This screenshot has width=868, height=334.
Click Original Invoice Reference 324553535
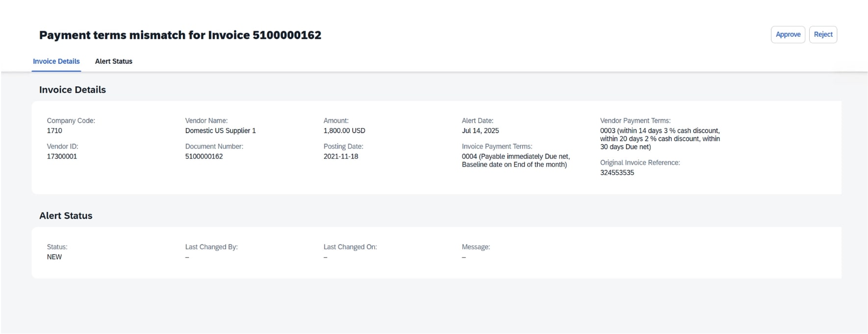pyautogui.click(x=617, y=173)
